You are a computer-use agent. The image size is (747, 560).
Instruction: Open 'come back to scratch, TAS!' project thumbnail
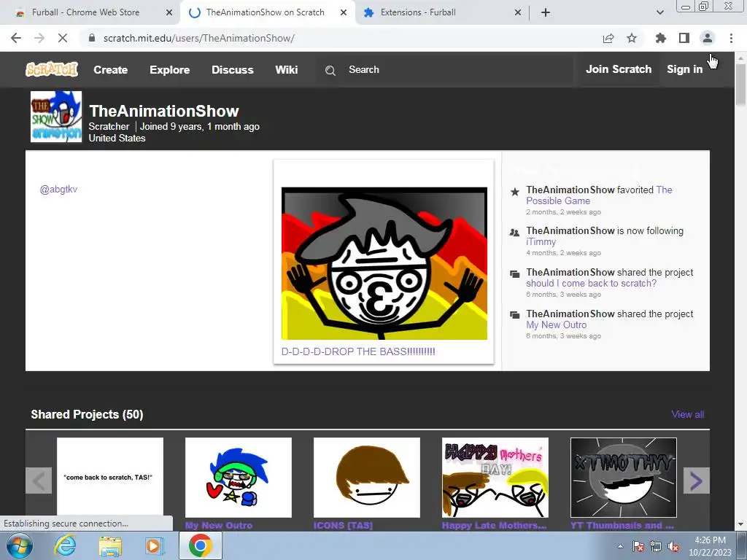click(110, 477)
